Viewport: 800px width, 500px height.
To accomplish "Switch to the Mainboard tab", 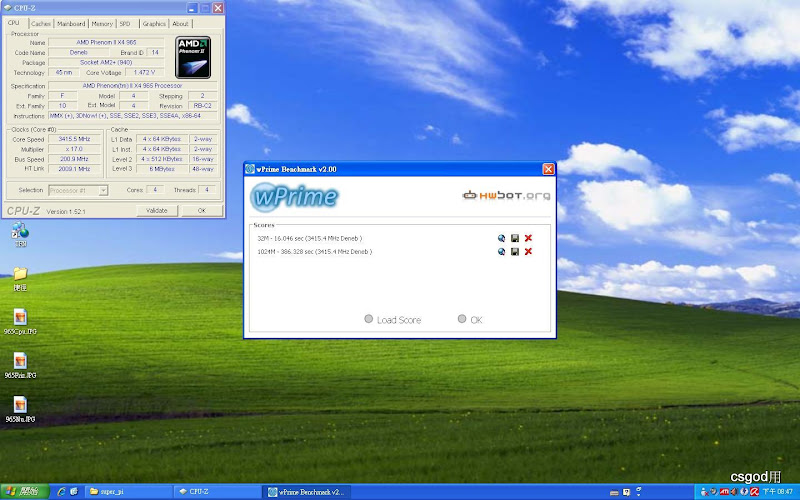I will pos(71,23).
